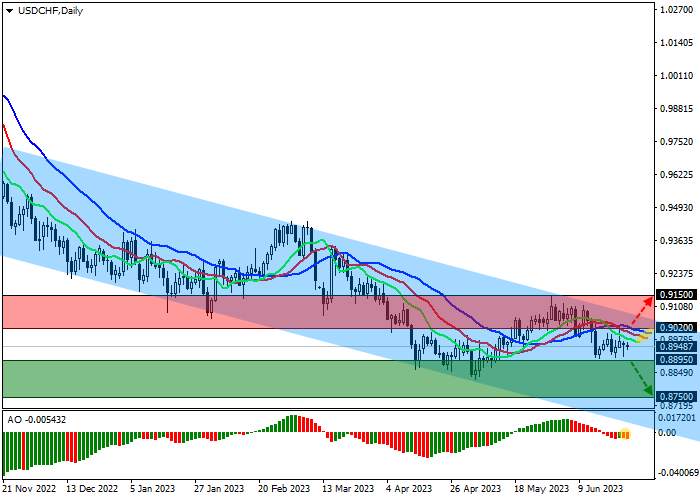Click the 5 Jan 2023 date label
The height and width of the screenshot is (500, 700).
click(x=152, y=489)
